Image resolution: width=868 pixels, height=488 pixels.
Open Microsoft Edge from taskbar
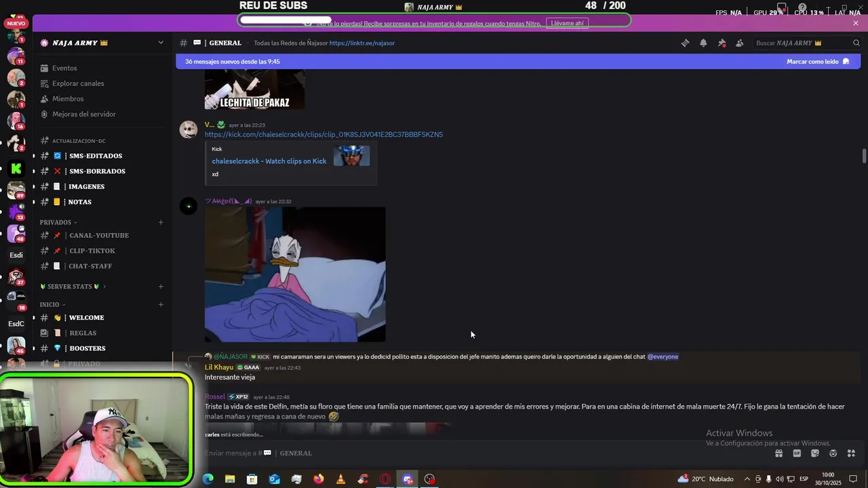click(208, 479)
